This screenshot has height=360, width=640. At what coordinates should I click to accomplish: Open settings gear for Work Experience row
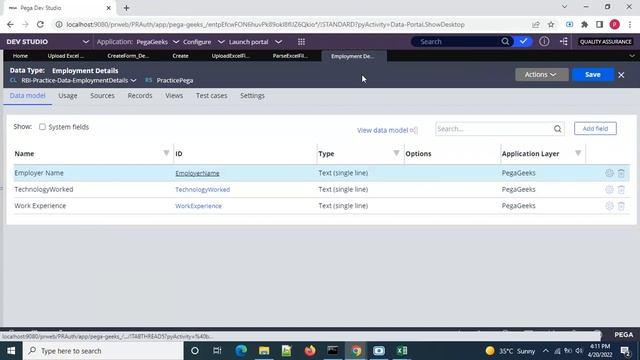(609, 206)
